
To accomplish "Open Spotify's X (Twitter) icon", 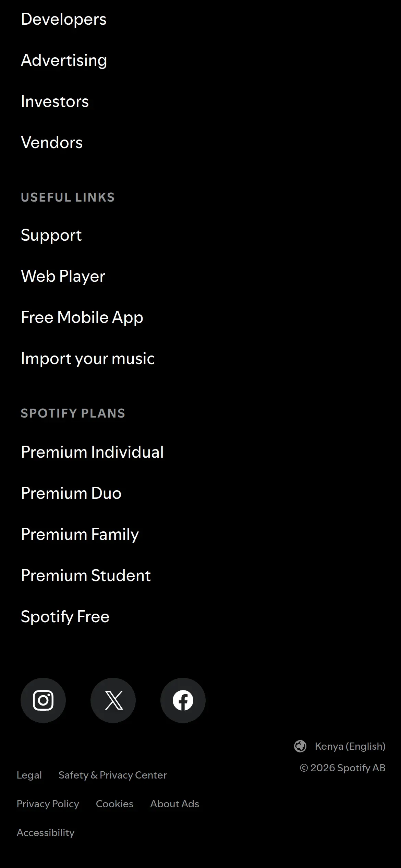I will pos(113,700).
